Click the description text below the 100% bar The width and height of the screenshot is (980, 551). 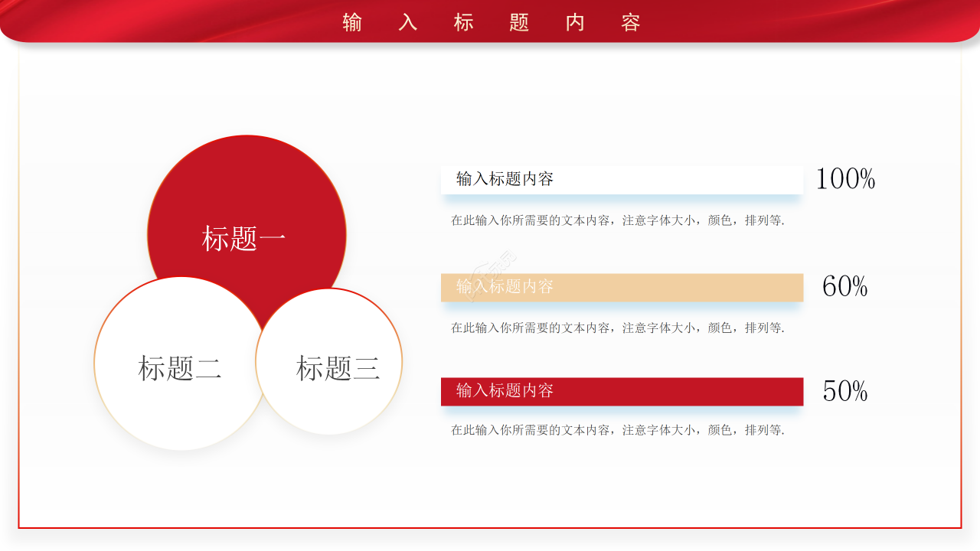click(x=618, y=220)
